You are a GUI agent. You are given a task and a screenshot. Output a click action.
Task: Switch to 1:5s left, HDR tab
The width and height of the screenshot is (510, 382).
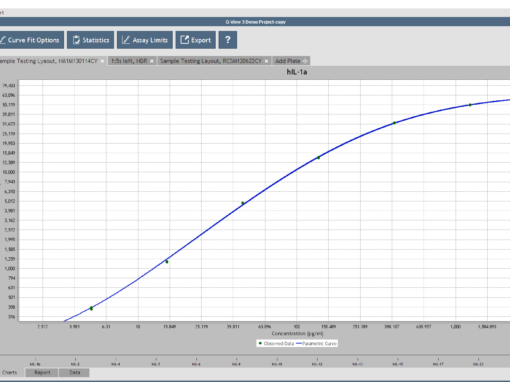(x=129, y=61)
